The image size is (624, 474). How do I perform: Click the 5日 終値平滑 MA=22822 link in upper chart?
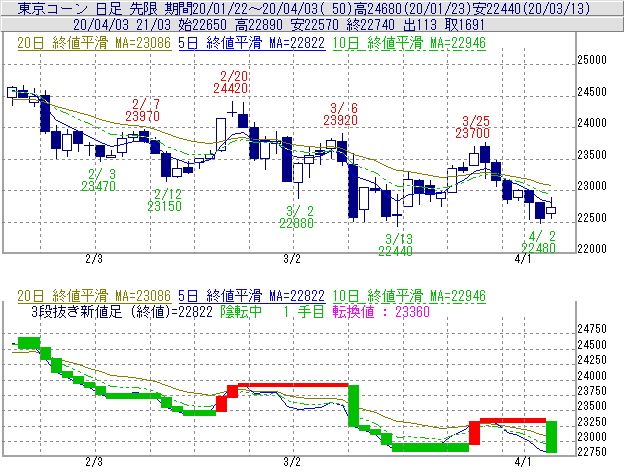click(x=252, y=43)
